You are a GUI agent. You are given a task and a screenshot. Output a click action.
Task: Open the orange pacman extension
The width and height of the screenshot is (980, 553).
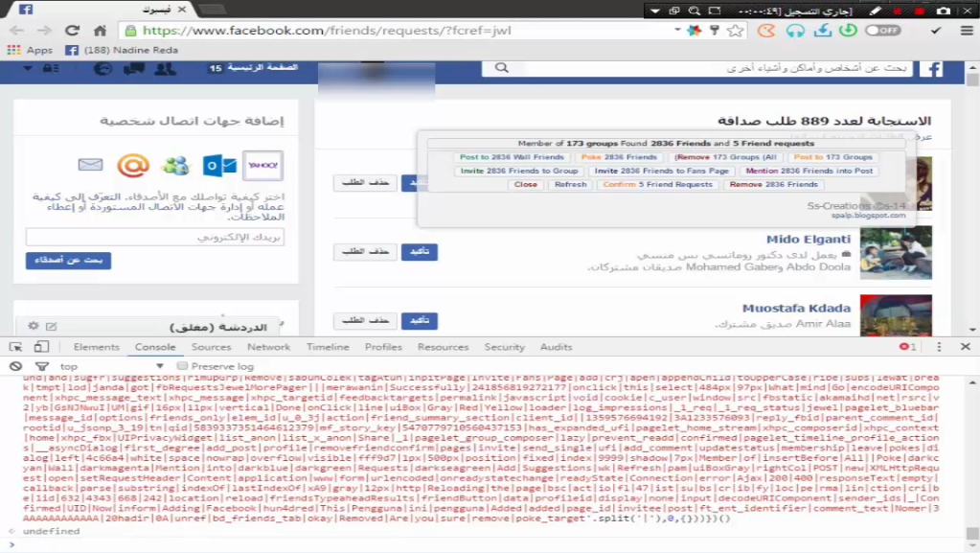click(766, 30)
